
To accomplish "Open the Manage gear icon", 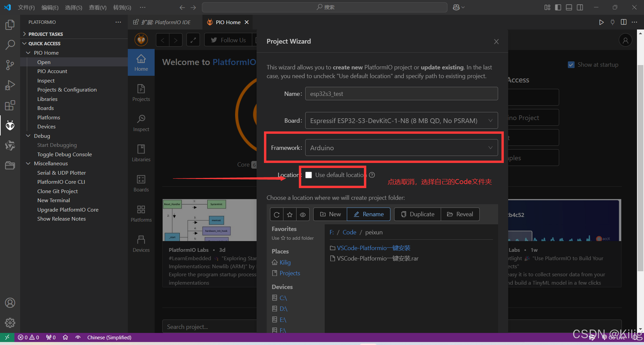I will click(10, 323).
